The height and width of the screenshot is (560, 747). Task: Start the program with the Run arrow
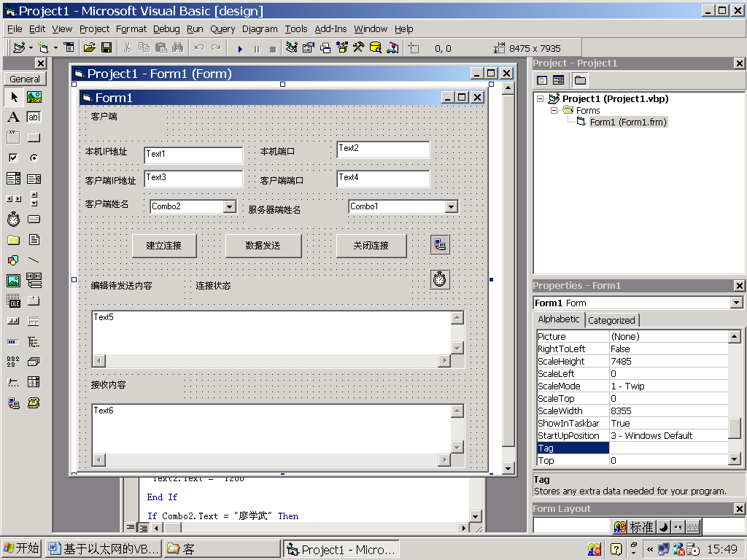coord(240,49)
